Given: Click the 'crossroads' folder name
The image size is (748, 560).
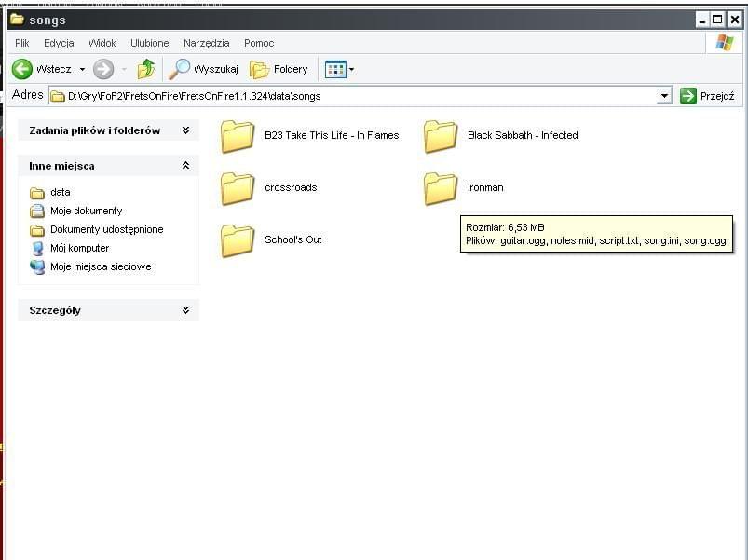Looking at the screenshot, I should [x=291, y=187].
